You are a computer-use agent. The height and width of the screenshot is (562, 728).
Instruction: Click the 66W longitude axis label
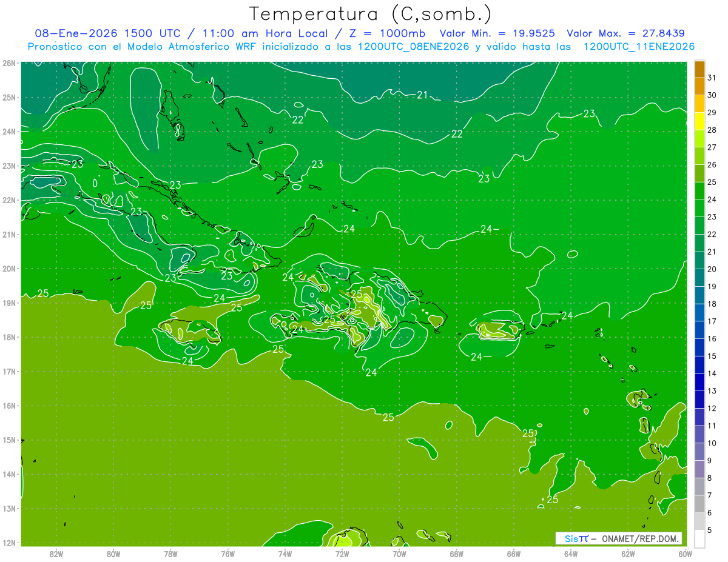click(514, 554)
